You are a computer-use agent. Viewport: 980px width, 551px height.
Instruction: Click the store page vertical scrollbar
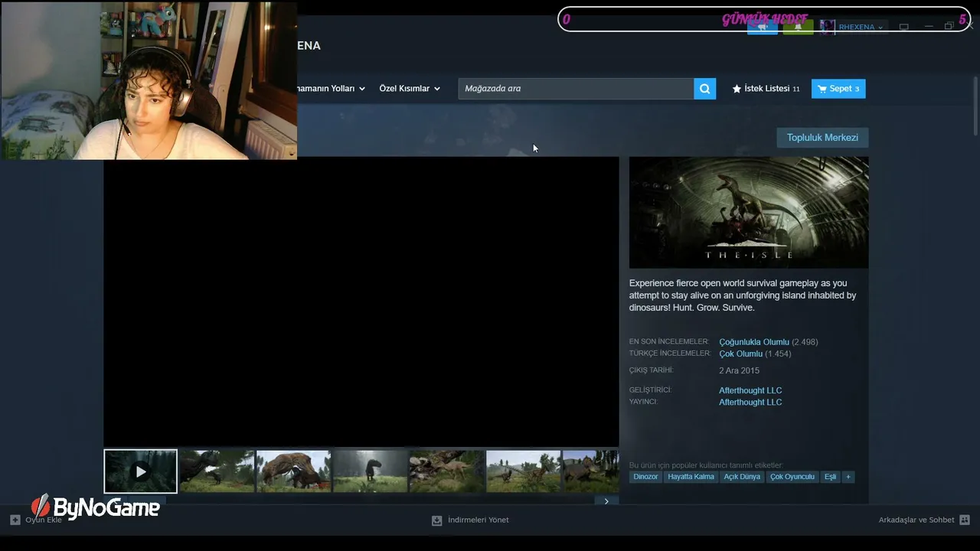[975, 106]
